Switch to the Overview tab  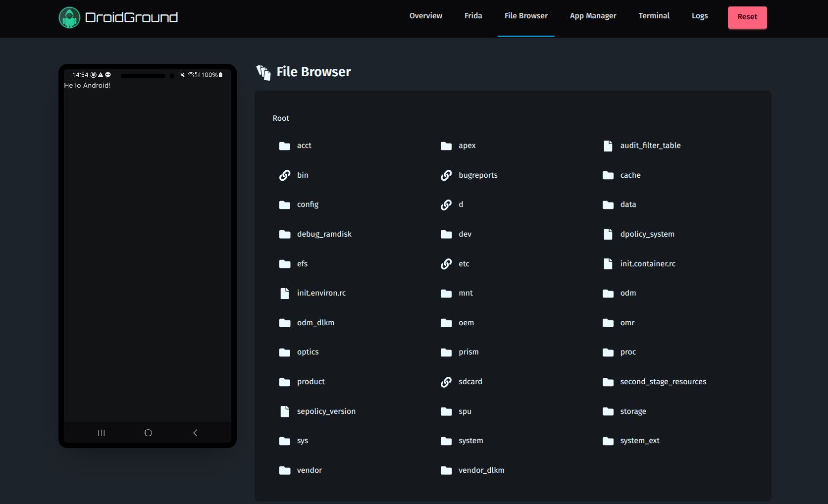click(425, 15)
